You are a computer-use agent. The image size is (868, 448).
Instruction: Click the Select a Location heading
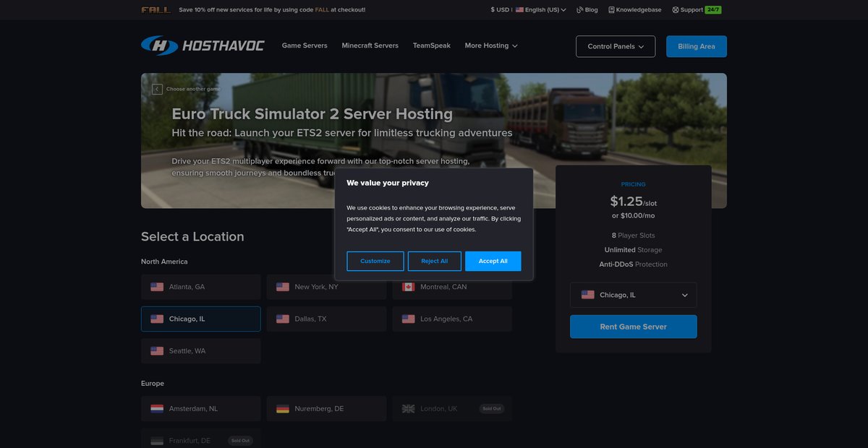point(192,236)
